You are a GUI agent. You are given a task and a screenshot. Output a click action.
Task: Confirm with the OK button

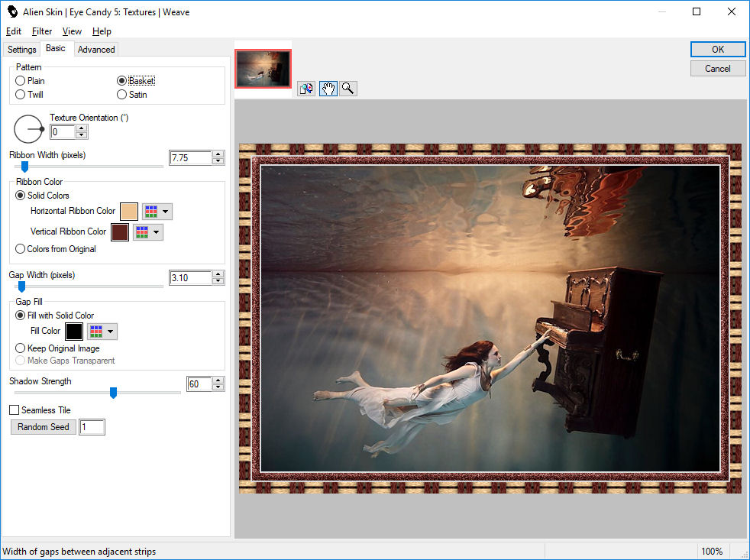[717, 50]
